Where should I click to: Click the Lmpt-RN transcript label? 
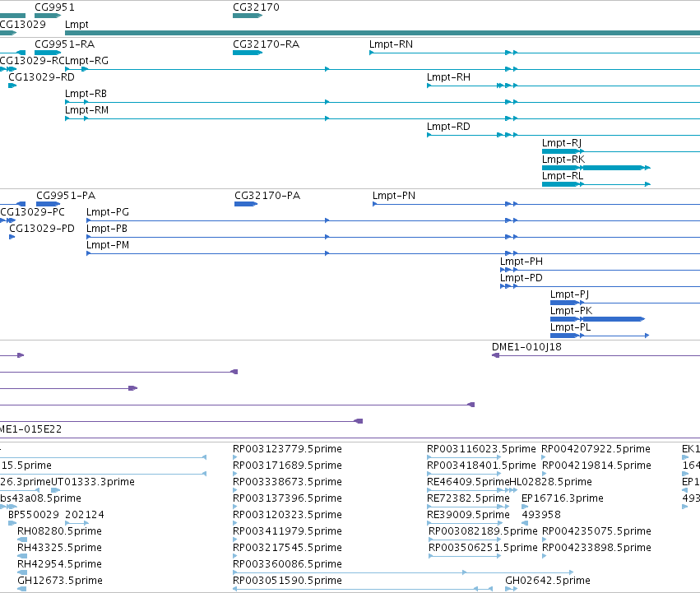coord(391,44)
